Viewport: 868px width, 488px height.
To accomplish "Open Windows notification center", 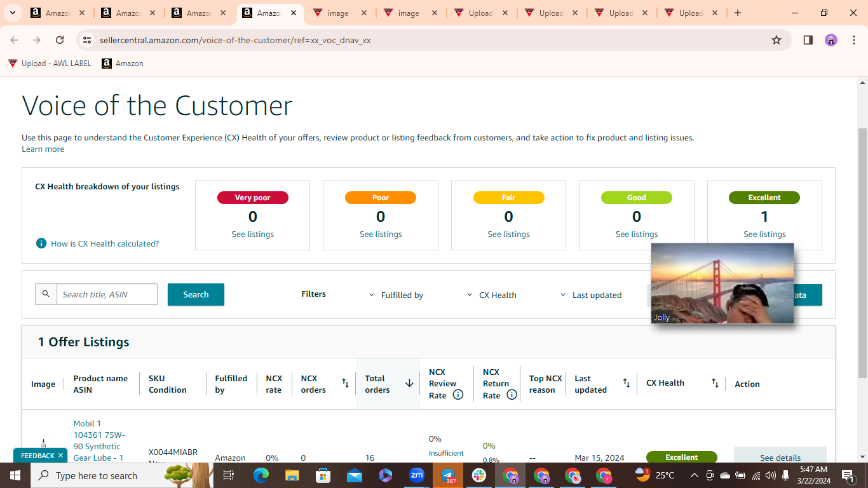I will click(x=848, y=475).
